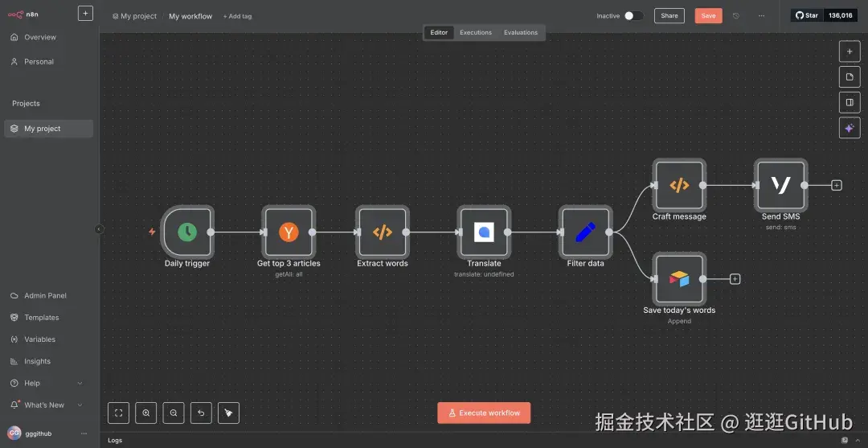
Task: Select My project in the sidebar
Action: [49, 129]
